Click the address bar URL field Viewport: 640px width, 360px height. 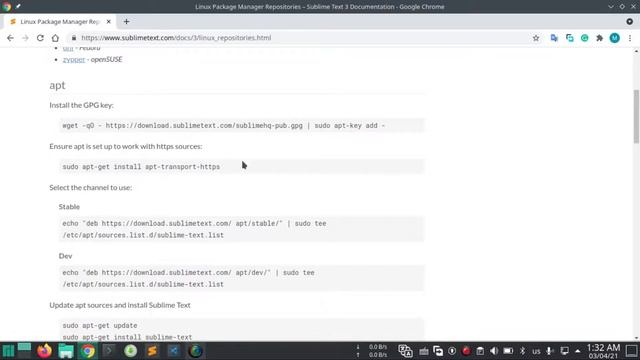176,38
